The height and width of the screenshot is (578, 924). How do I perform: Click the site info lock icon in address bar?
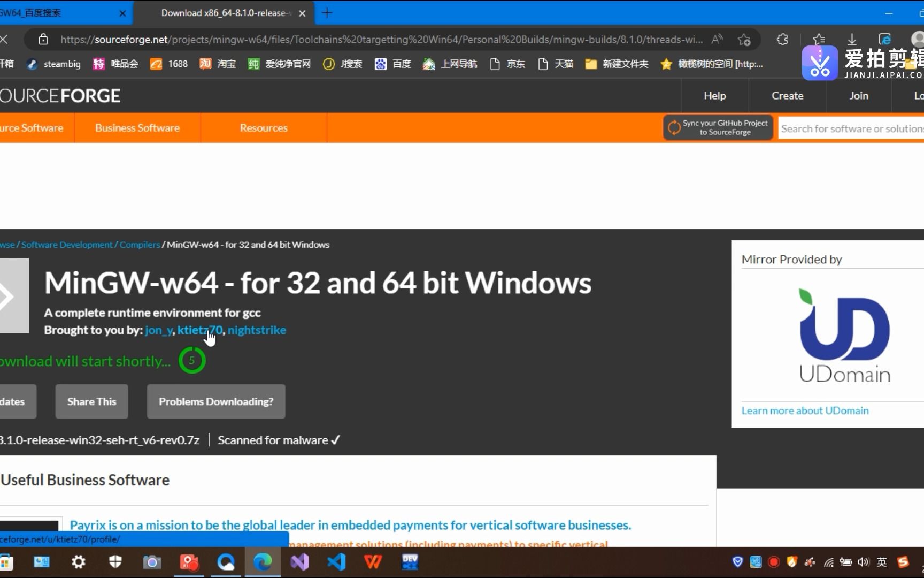click(x=43, y=39)
